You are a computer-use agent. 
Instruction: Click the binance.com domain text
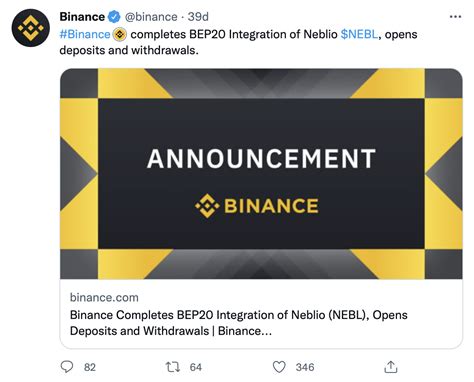point(104,297)
